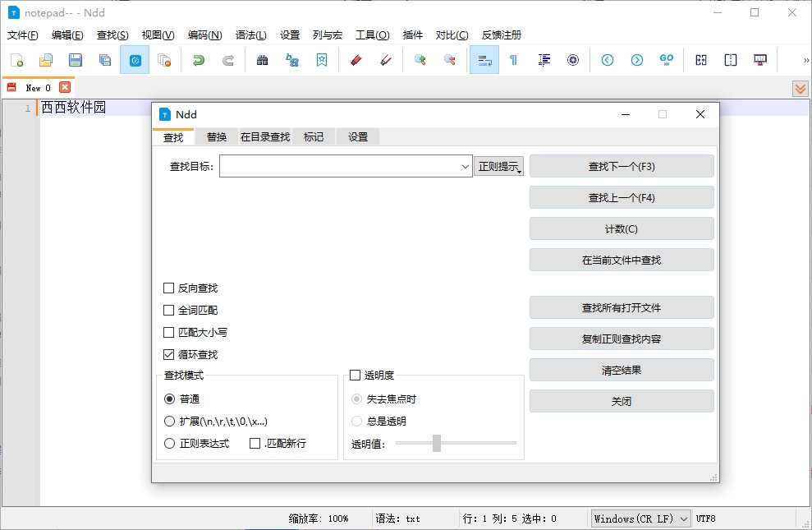Image resolution: width=812 pixels, height=530 pixels.
Task: Click the close-all-files toolbar icon
Action: 164,60
